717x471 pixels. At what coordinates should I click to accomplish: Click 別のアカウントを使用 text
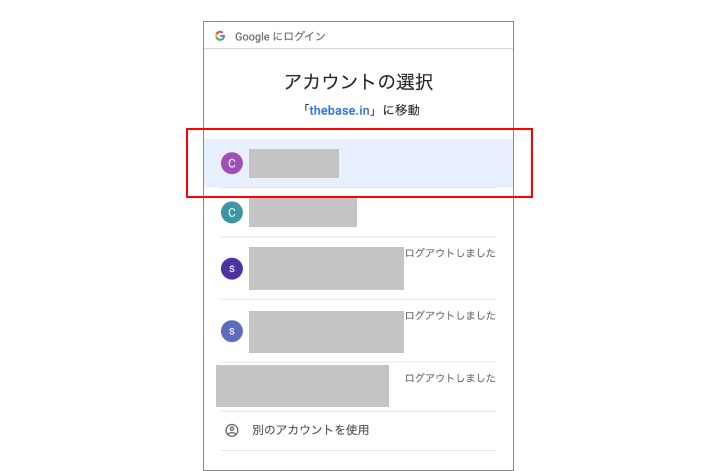pos(310,430)
